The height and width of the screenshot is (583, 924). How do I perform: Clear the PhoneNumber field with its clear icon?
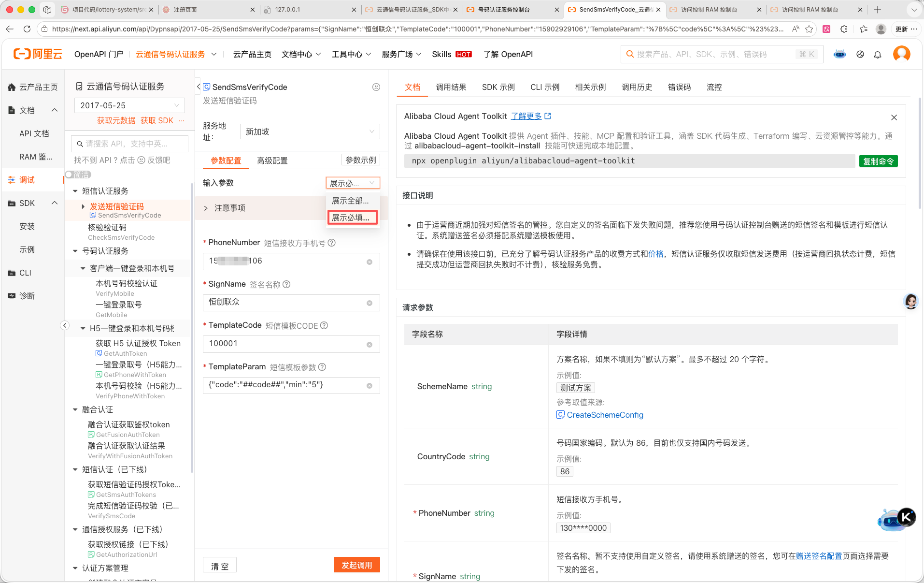[370, 262]
